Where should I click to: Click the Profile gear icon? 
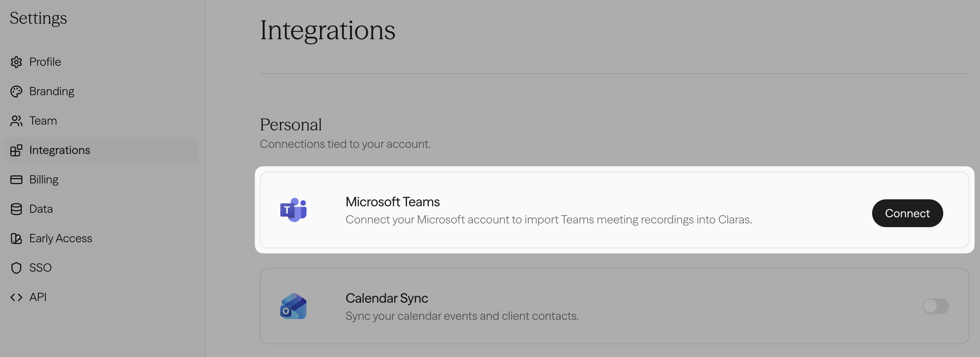[16, 62]
